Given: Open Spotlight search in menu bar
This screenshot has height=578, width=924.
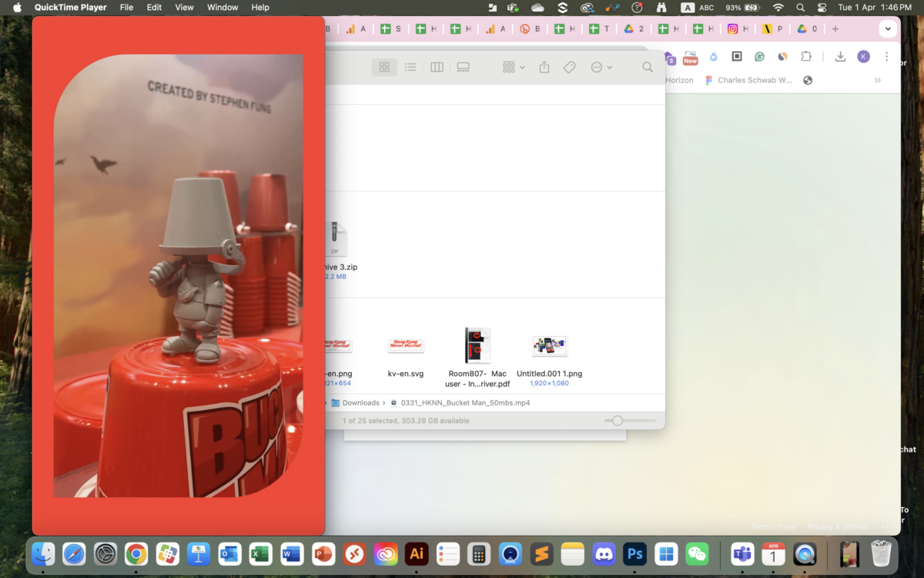Looking at the screenshot, I should coord(800,7).
